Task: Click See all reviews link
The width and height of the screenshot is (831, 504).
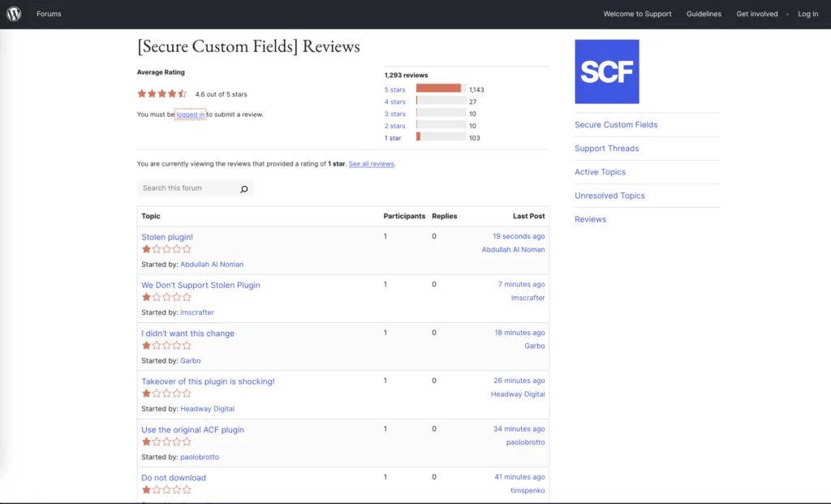Action: tap(371, 164)
